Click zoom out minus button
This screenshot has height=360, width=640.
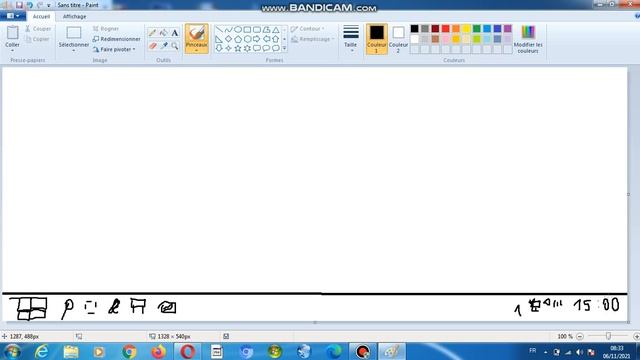click(580, 336)
